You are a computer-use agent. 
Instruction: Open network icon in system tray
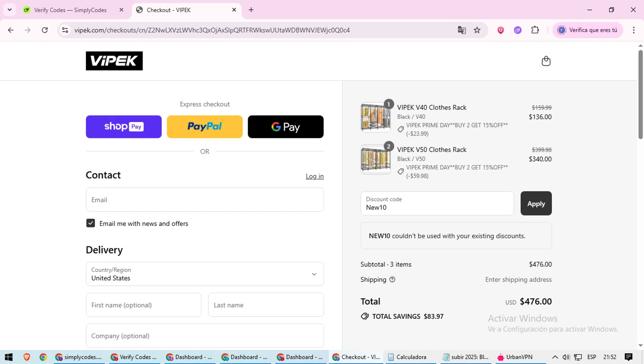578,357
